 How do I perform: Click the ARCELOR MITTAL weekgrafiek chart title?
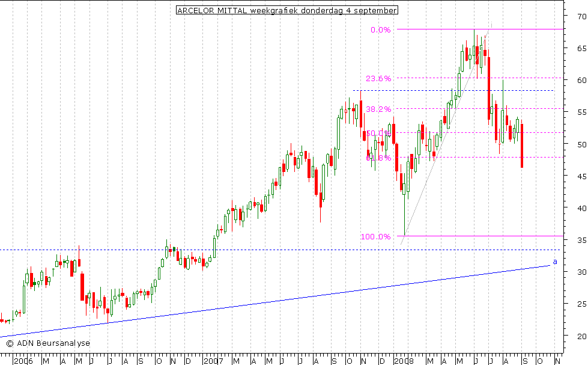click(286, 10)
